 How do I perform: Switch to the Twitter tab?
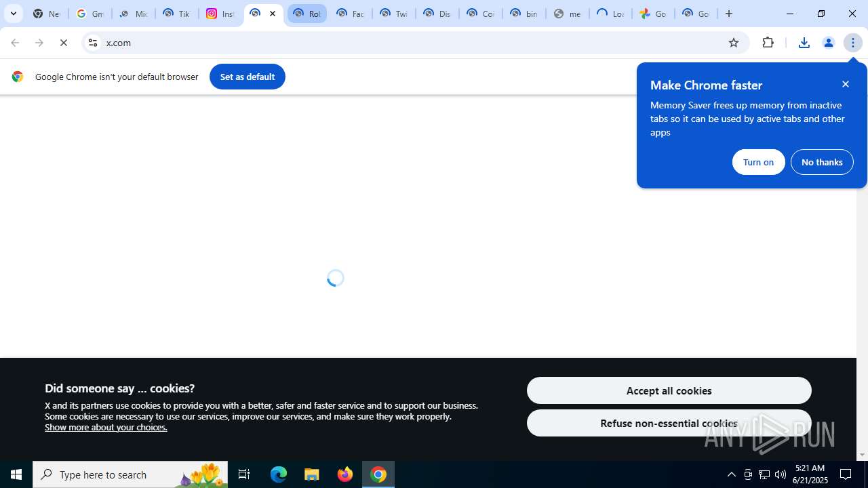point(393,14)
